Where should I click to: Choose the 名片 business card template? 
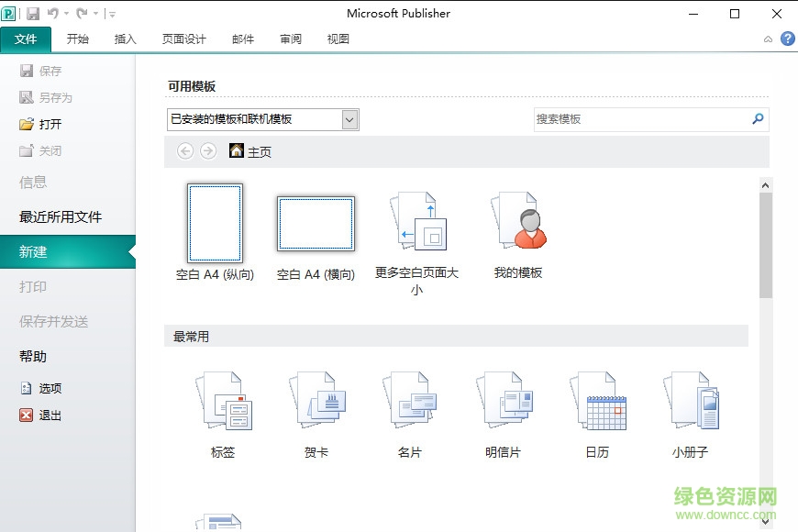click(x=410, y=404)
